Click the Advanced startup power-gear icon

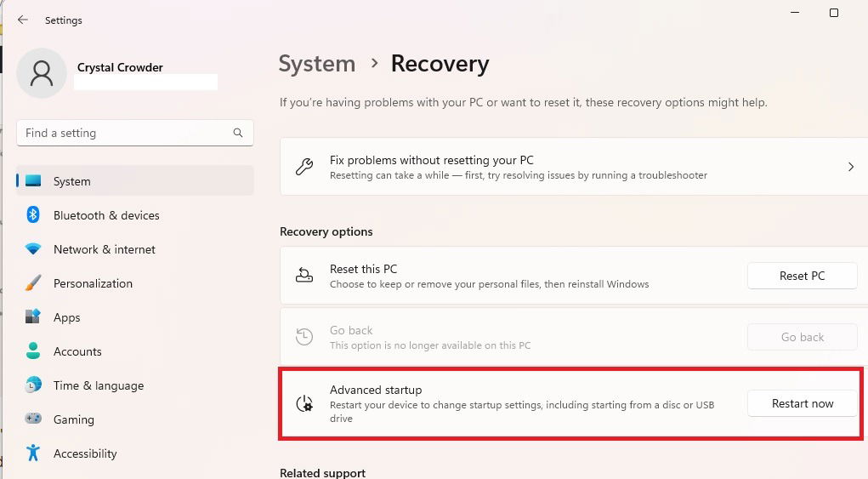(x=304, y=403)
